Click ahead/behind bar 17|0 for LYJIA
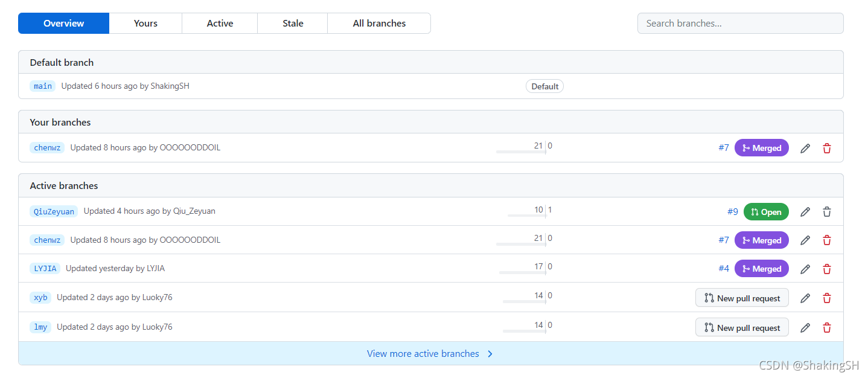Screen dimensions: 868x378 tap(525, 267)
